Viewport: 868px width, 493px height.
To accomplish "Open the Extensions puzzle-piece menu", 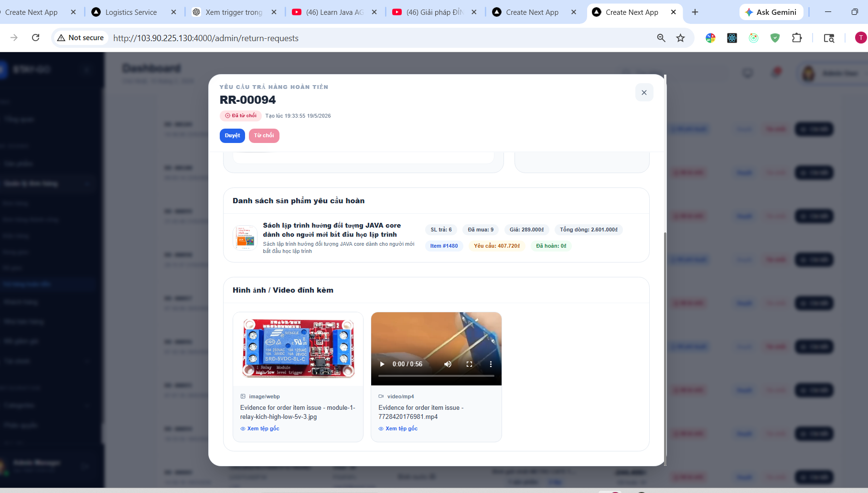I will (797, 38).
